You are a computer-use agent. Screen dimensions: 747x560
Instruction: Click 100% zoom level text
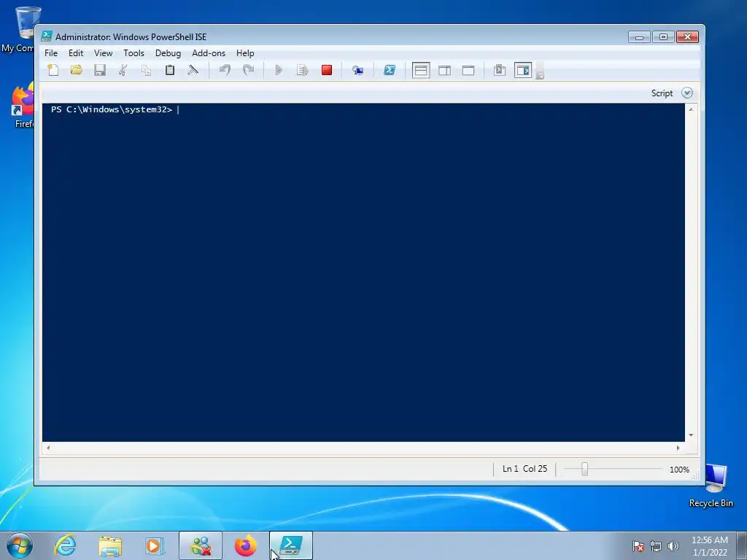(679, 470)
